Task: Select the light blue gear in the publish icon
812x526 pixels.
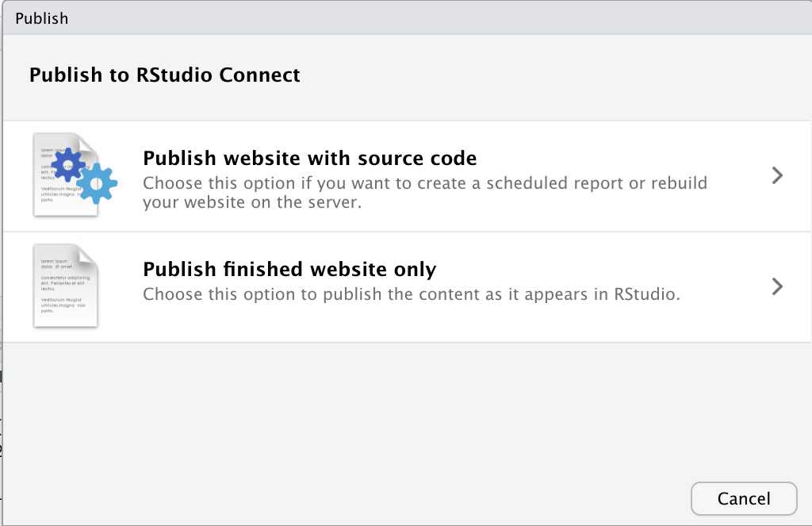Action: (x=95, y=184)
